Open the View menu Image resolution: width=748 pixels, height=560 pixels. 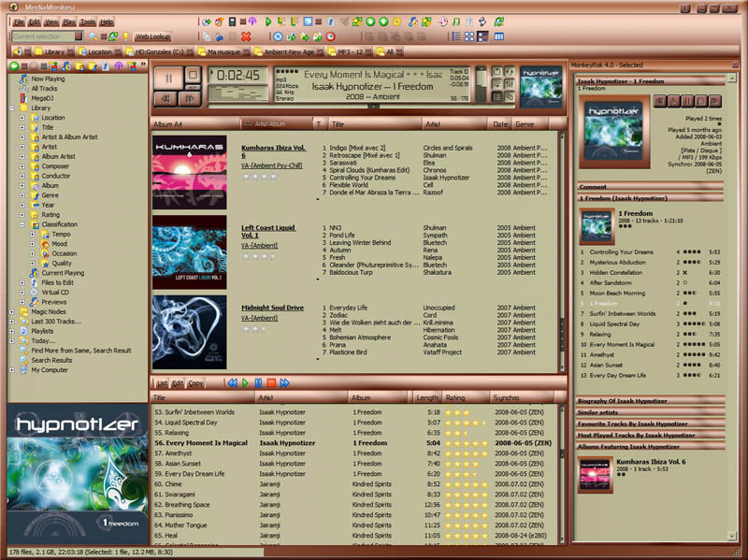(51, 22)
